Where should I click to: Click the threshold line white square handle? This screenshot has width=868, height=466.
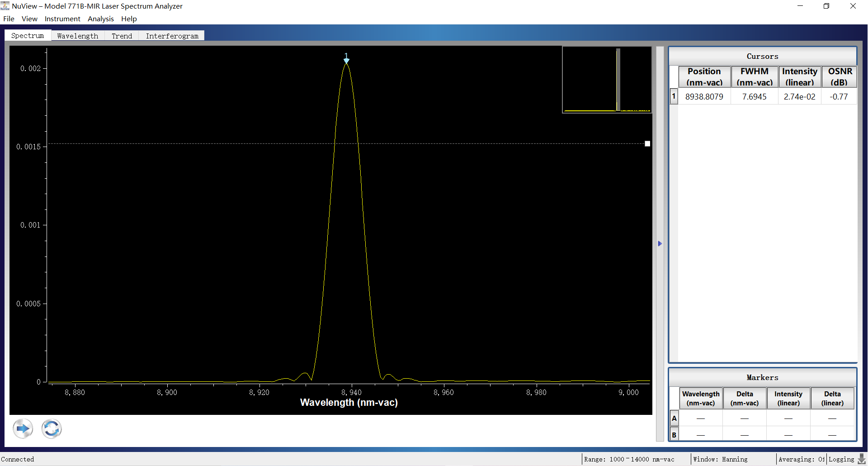pyautogui.click(x=647, y=144)
